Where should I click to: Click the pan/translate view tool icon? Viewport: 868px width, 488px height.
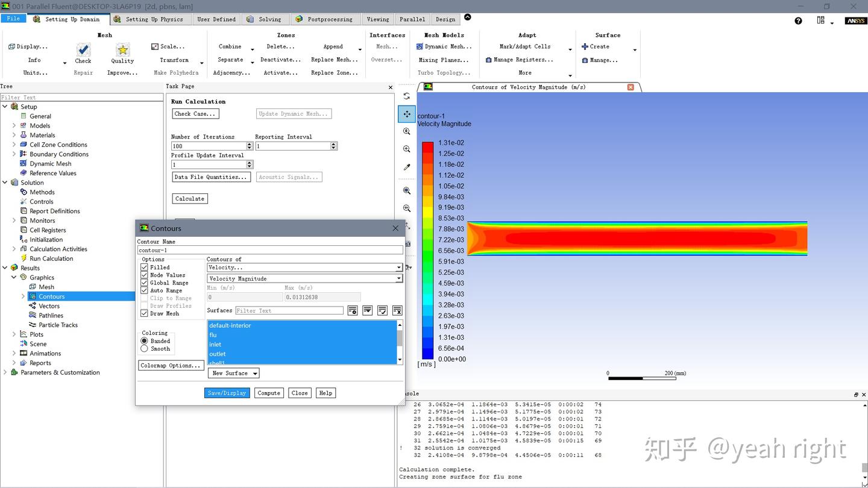pyautogui.click(x=407, y=114)
